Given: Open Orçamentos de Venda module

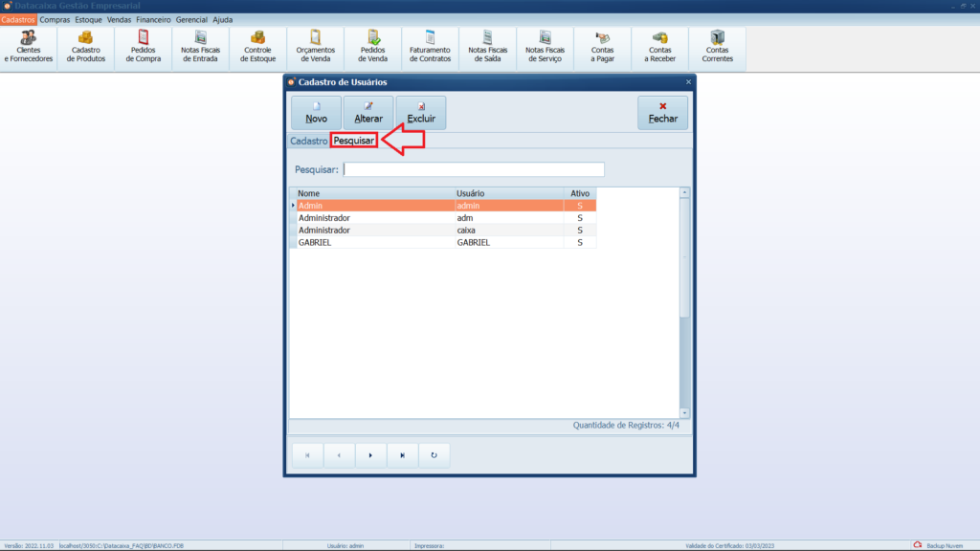Looking at the screenshot, I should click(x=315, y=47).
